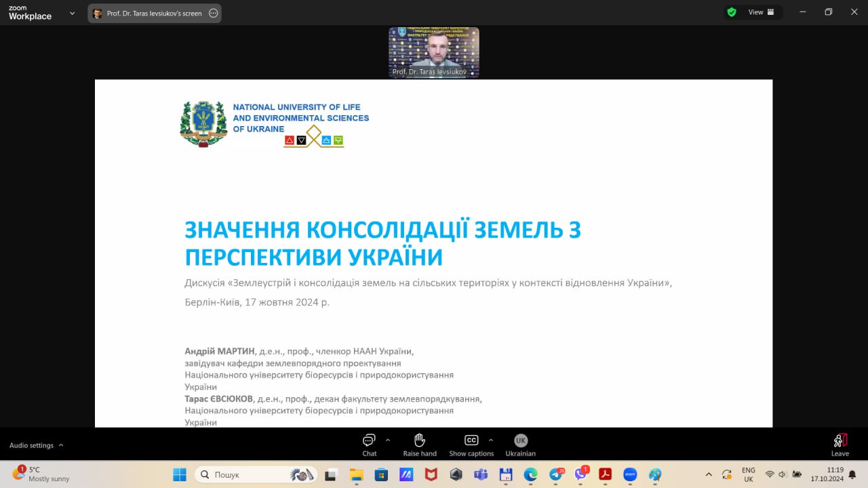Turn on Show captions
Screen dimensions: 868x488
click(x=471, y=445)
